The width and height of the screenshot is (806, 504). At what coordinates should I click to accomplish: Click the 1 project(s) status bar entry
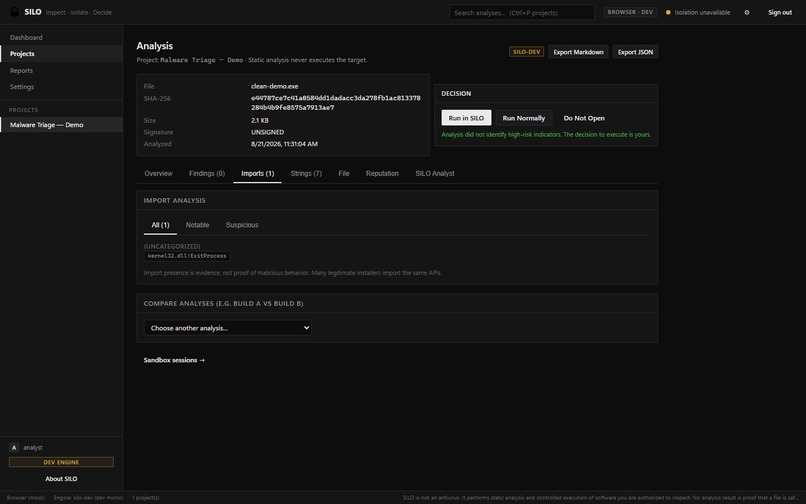(x=145, y=498)
